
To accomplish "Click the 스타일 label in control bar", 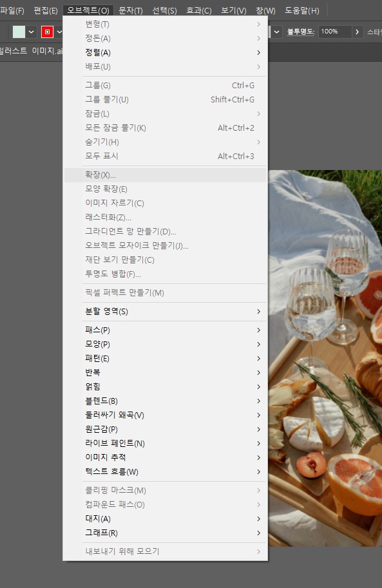I will click(374, 32).
